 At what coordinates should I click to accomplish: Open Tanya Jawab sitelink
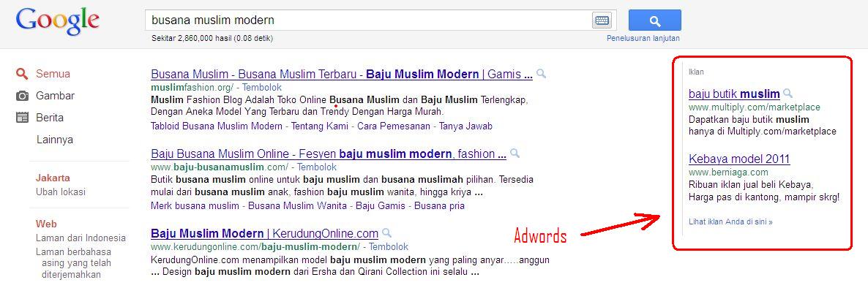(465, 126)
